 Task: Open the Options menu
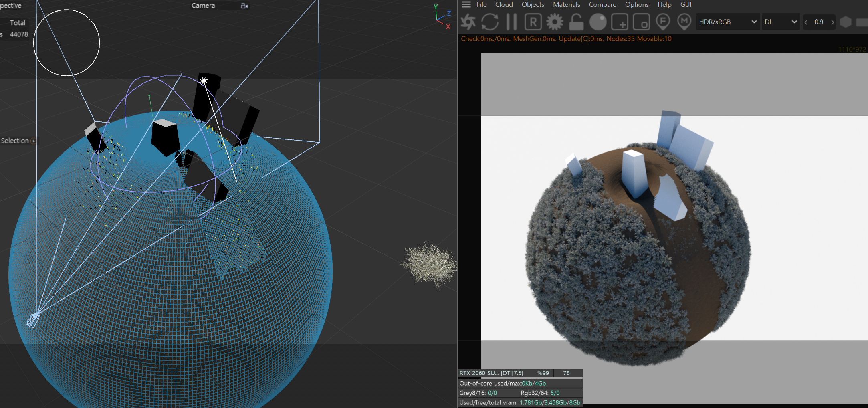(x=637, y=4)
